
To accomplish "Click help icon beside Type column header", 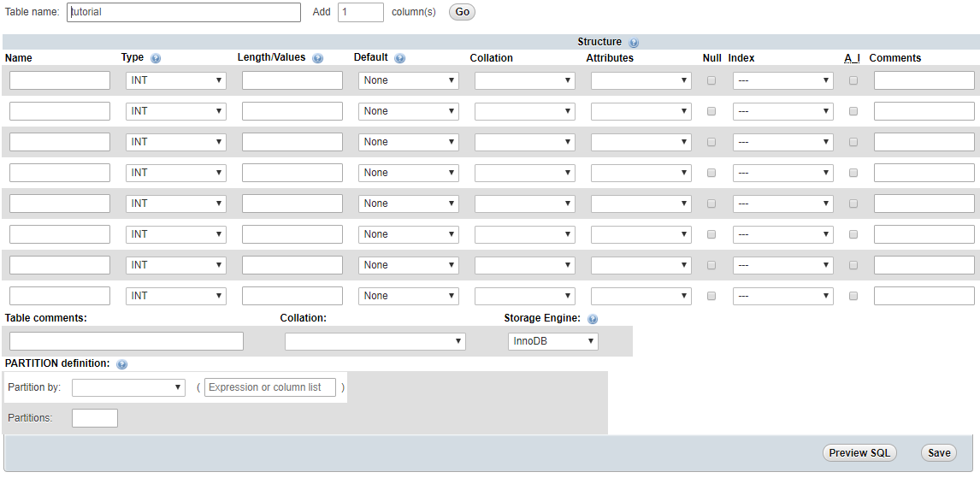I will click(x=156, y=59).
